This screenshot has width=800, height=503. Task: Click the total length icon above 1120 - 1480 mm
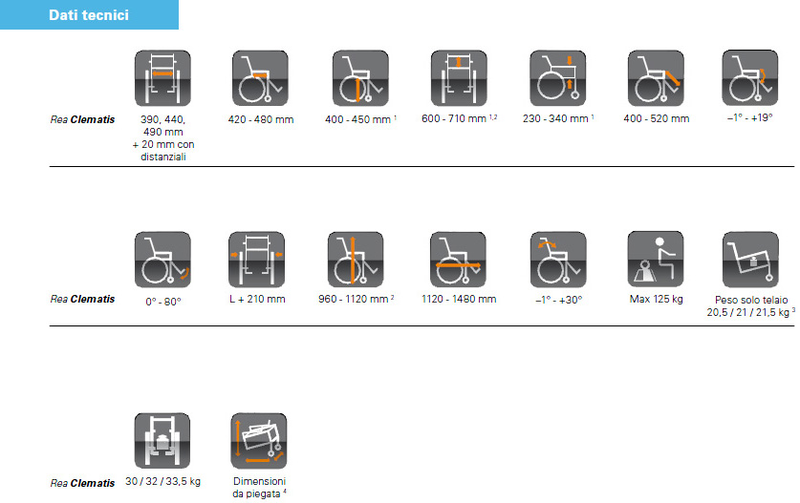(458, 260)
